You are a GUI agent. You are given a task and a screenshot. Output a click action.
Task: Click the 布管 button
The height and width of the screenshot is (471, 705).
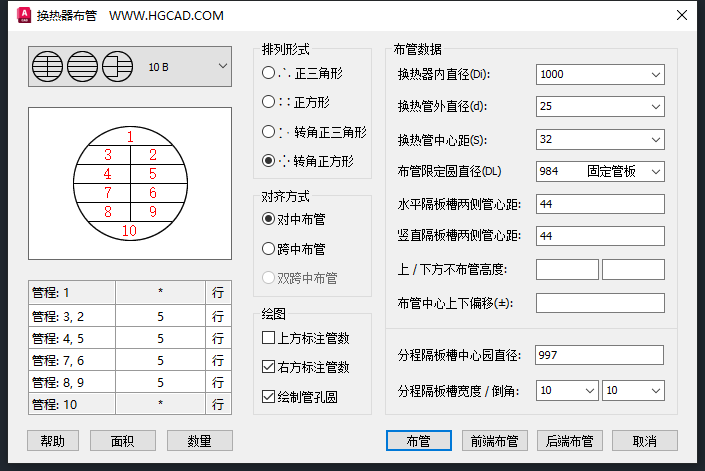coord(419,441)
